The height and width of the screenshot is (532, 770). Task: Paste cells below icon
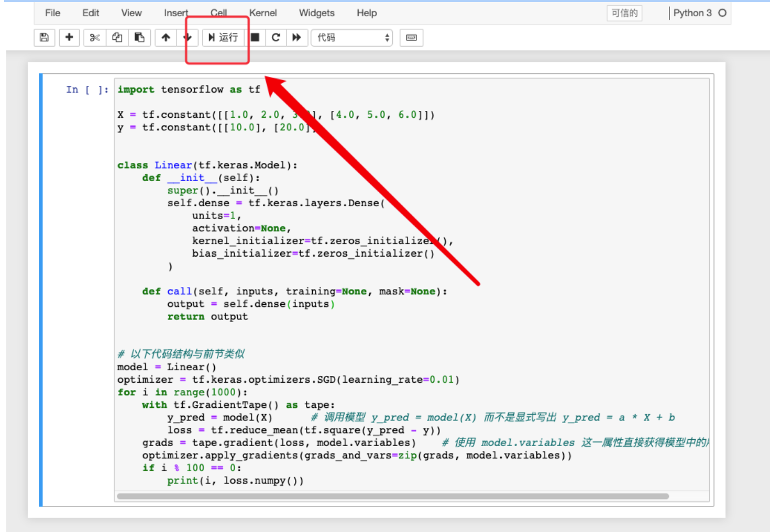[139, 38]
